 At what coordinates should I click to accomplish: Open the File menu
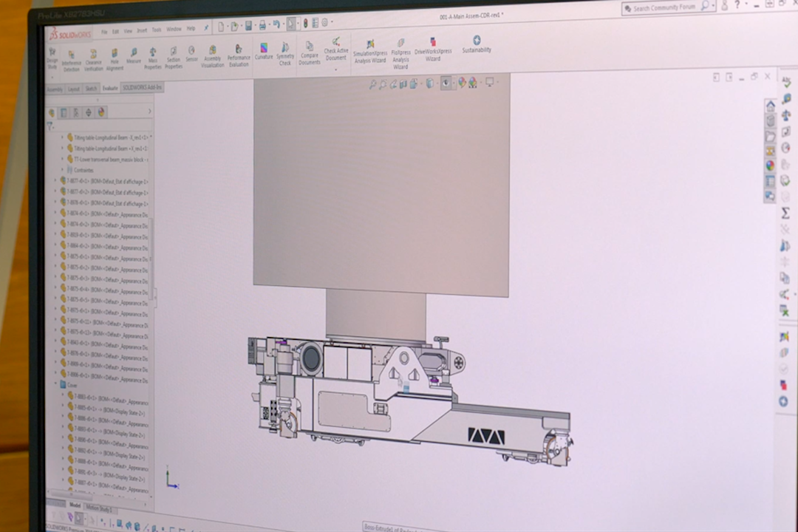[x=104, y=32]
